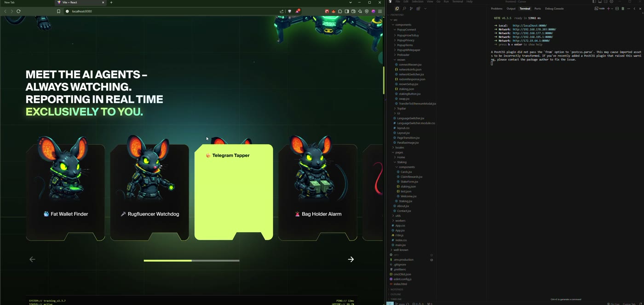This screenshot has width=644, height=305.
Task: Bookmark the localhost page in browser
Action: (x=58, y=11)
